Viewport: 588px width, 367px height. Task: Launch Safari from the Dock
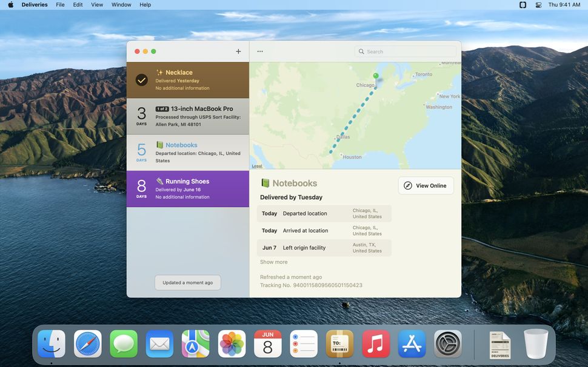point(87,343)
